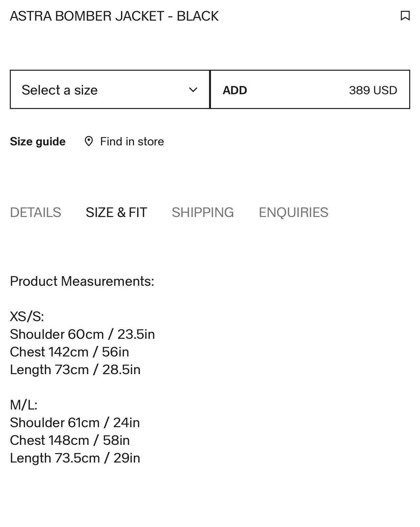420x527 pixels.
Task: Click the XS/S size label
Action: (27, 317)
